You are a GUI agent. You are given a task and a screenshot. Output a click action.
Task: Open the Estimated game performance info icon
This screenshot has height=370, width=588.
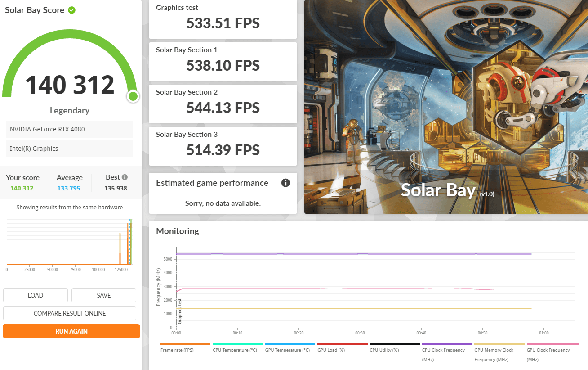(x=285, y=183)
